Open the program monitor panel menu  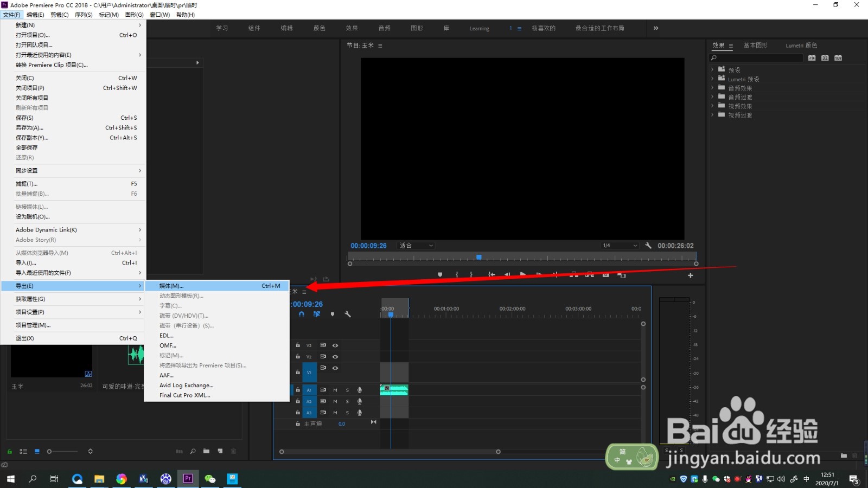tap(380, 46)
